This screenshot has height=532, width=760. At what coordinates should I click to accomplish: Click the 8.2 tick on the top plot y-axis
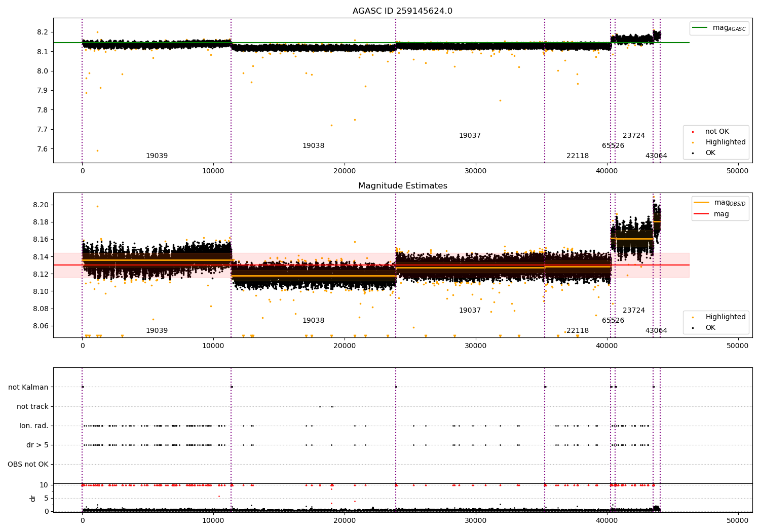(43, 32)
